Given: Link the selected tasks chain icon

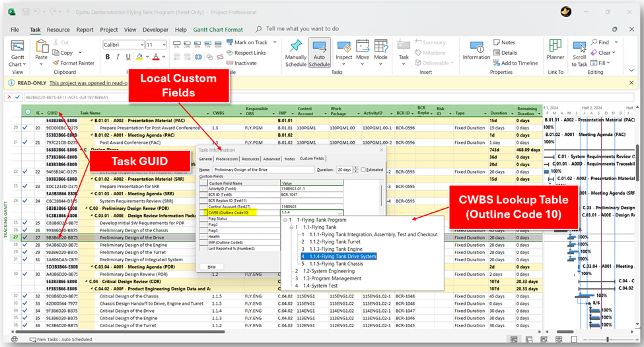Looking at the screenshot, I should click(x=210, y=57).
